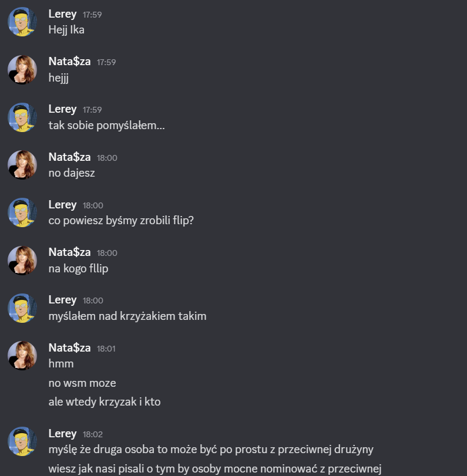Click the Nata$za username at 18:01
The width and height of the screenshot is (467, 476).
69,347
